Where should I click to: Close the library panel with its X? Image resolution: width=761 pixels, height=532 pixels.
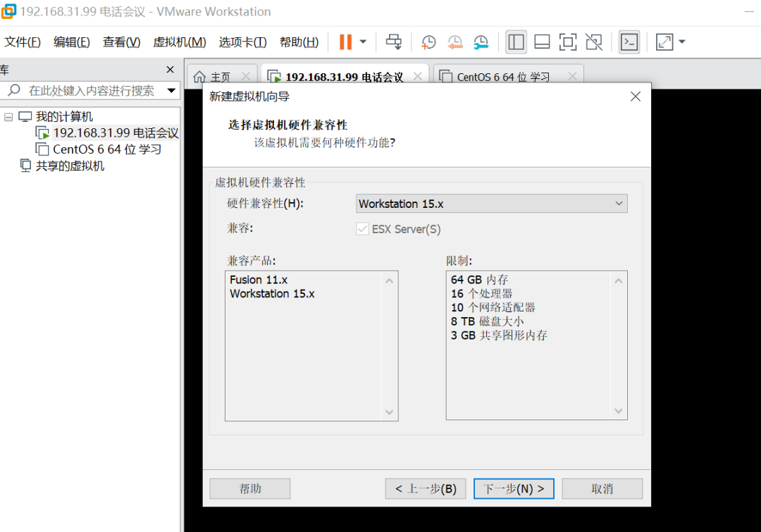coord(170,70)
